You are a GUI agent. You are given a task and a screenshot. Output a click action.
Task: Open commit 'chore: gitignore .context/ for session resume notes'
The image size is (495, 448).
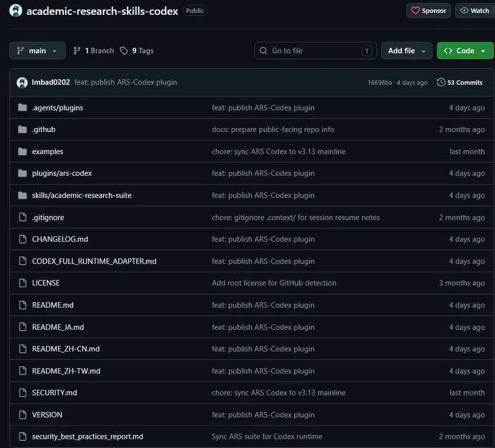(296, 218)
